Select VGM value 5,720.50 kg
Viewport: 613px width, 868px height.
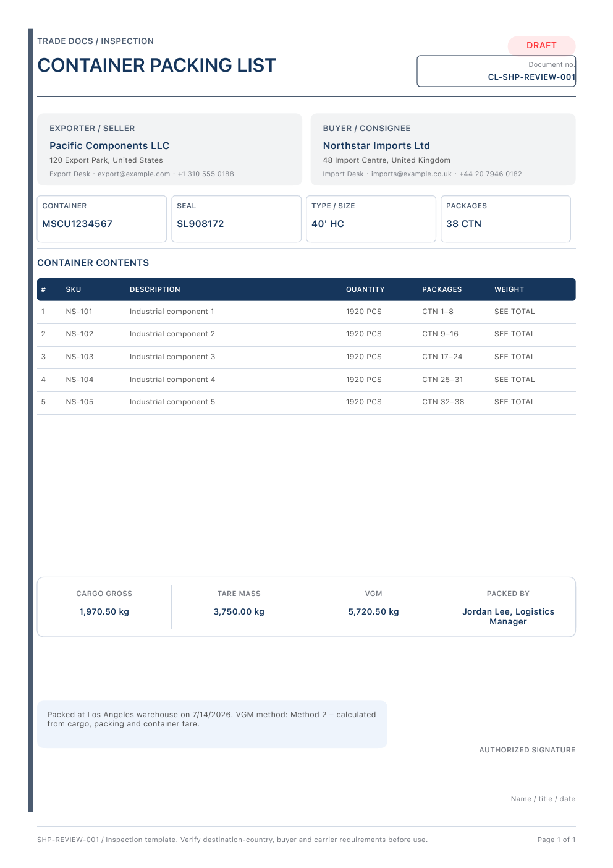[373, 612]
